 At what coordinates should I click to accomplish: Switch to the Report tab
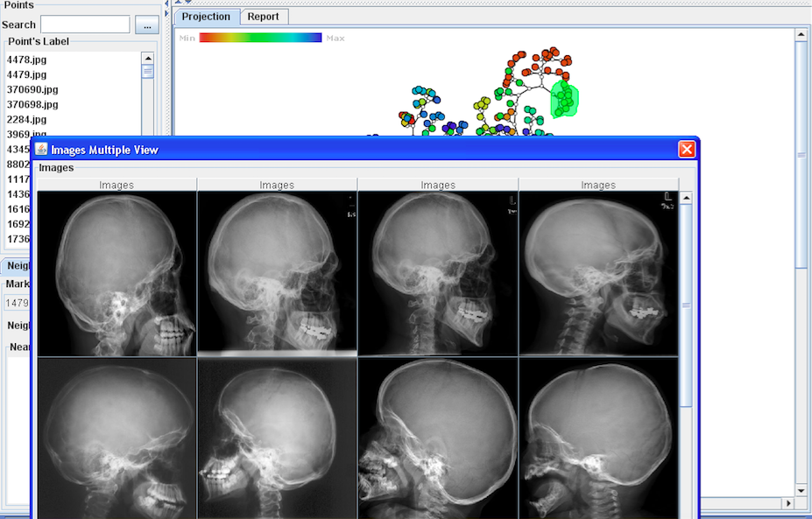coord(263,17)
